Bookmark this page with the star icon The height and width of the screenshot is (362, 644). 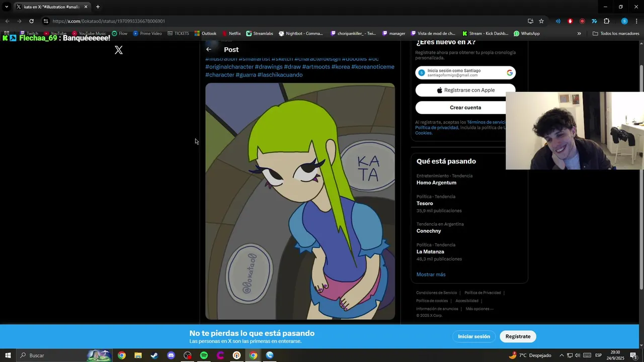point(541,21)
